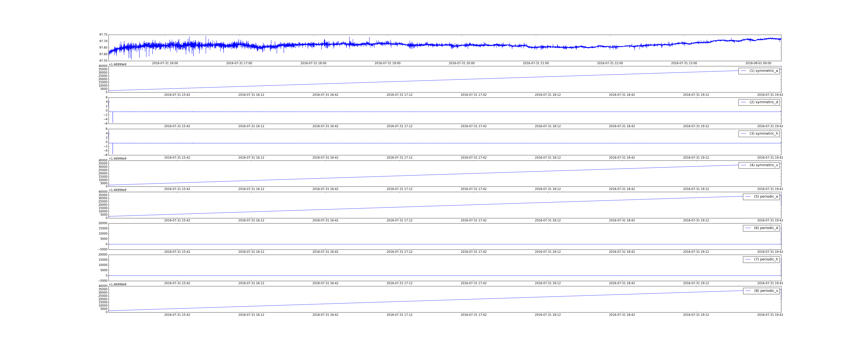Click the 2016-07-31 23:00 tick label
The width and height of the screenshot is (868, 347).
[x=684, y=63]
